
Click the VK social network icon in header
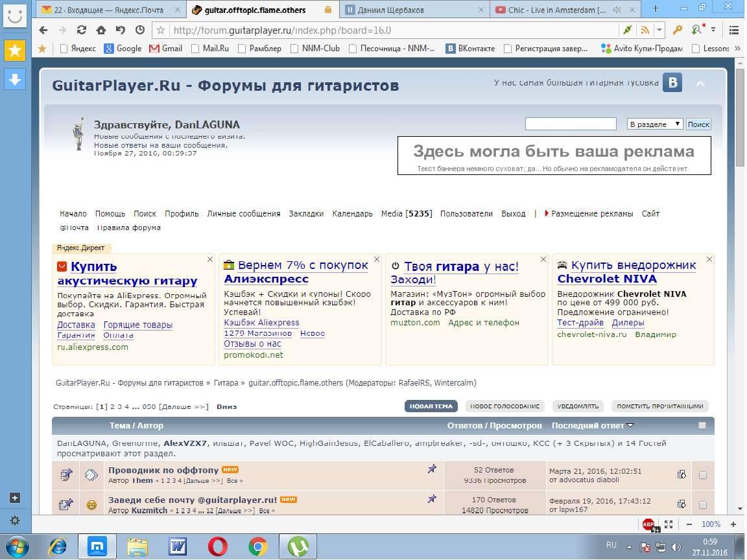672,83
